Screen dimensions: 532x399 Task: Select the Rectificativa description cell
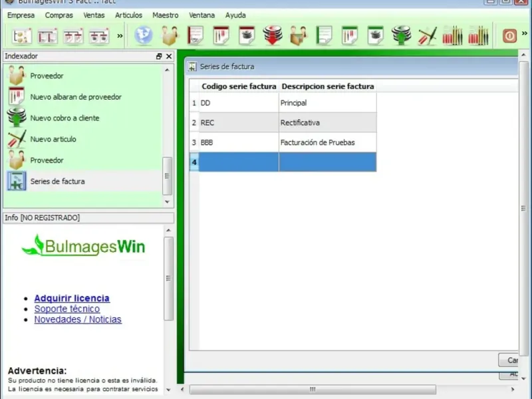pyautogui.click(x=328, y=122)
